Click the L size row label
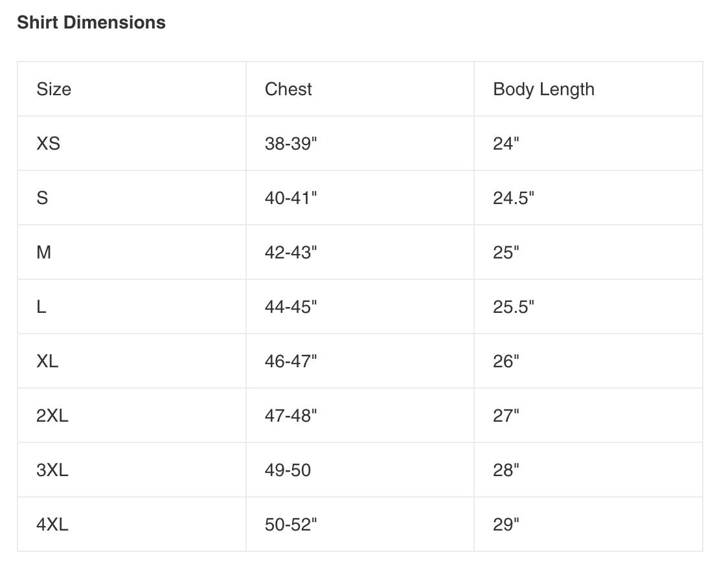Screen dimensions: 728x583 click(x=41, y=307)
